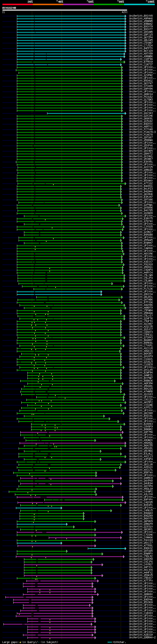157x644 pixels.
Task: Open hit UniRef100_Q9SUN5
Action: click(141, 32)
